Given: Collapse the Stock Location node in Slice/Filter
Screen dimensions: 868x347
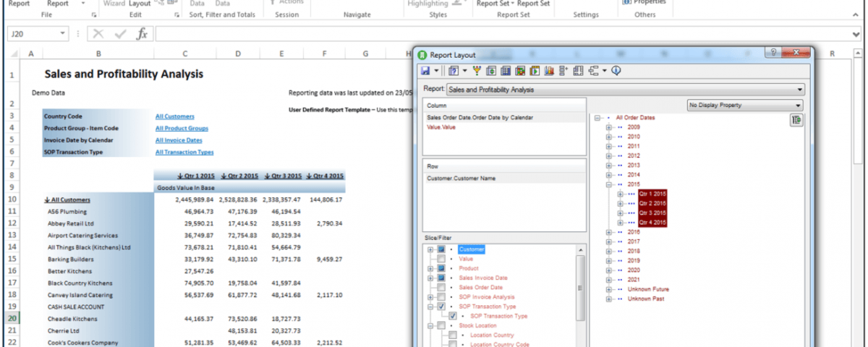Looking at the screenshot, I should point(430,325).
